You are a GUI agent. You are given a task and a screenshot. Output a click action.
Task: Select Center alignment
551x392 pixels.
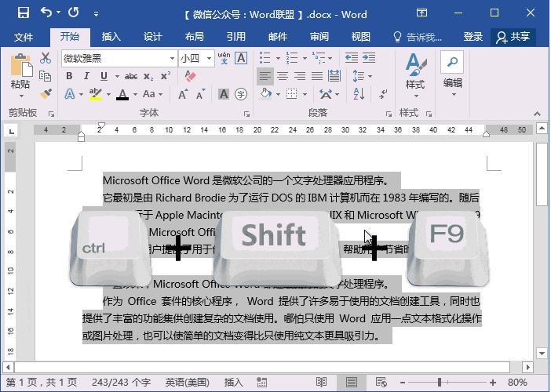(283, 76)
